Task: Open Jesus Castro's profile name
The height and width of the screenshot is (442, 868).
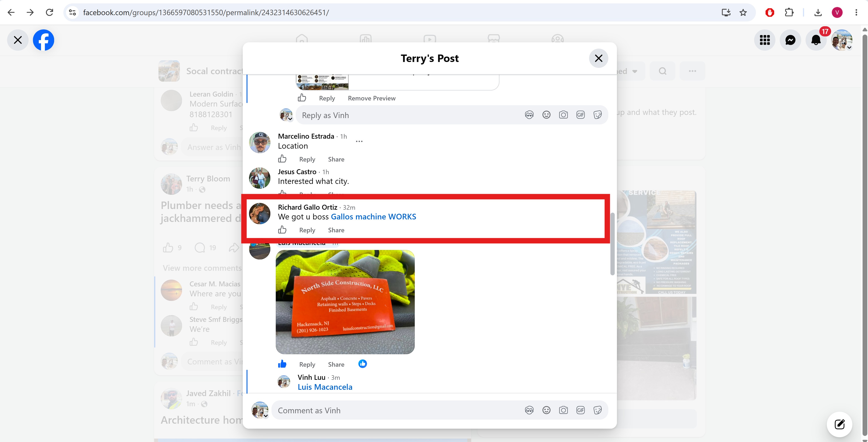Action: pyautogui.click(x=297, y=172)
